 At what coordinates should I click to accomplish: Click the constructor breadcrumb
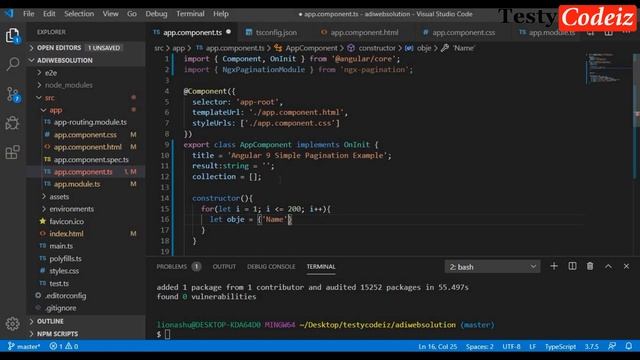coord(377,48)
